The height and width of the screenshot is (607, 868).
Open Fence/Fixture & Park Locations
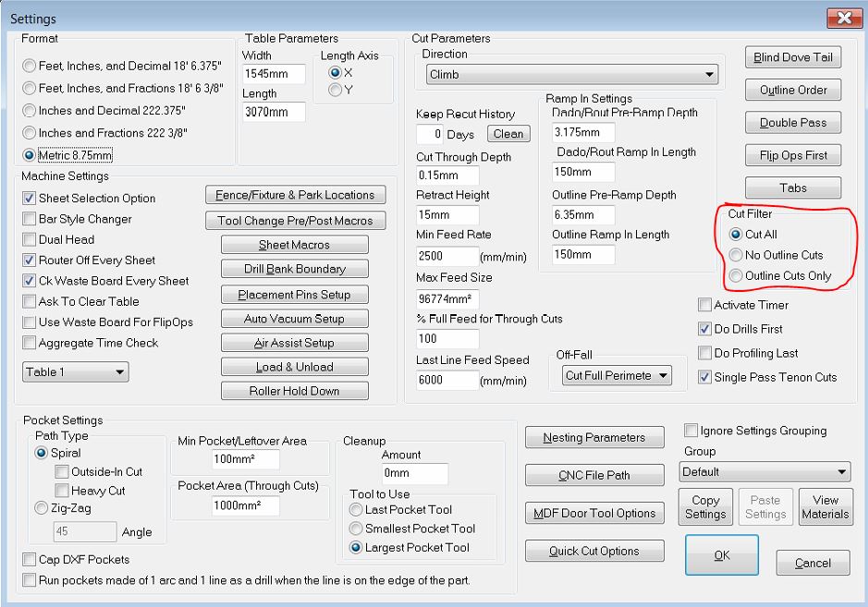click(294, 195)
